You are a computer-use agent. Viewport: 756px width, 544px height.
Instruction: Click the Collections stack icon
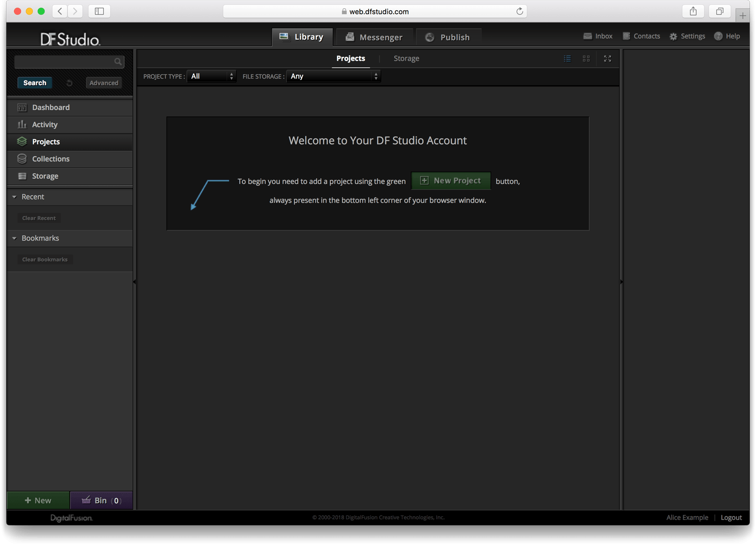[22, 159]
